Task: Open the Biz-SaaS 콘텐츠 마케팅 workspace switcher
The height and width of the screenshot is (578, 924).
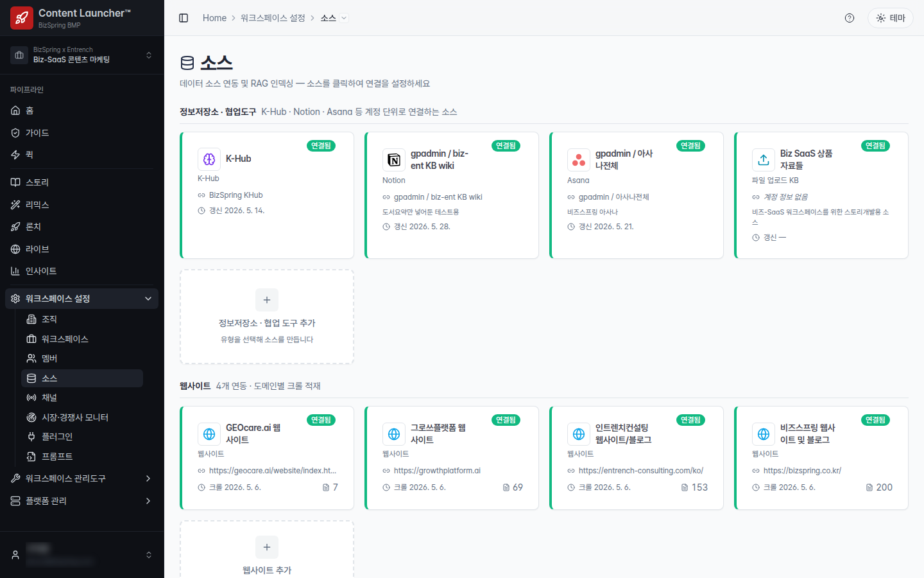Action: [82, 55]
